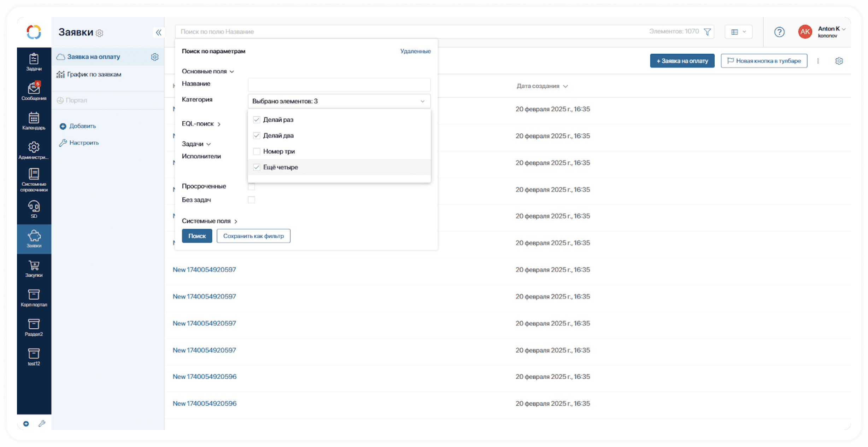The width and height of the screenshot is (868, 447).
Task: Click the filter funnel icon in search bar
Action: tap(707, 32)
